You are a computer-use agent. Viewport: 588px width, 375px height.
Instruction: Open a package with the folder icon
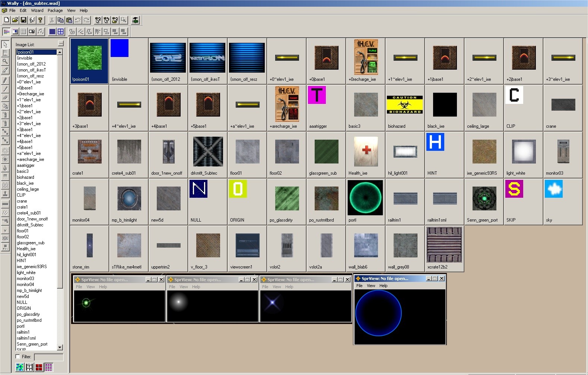pos(15,20)
